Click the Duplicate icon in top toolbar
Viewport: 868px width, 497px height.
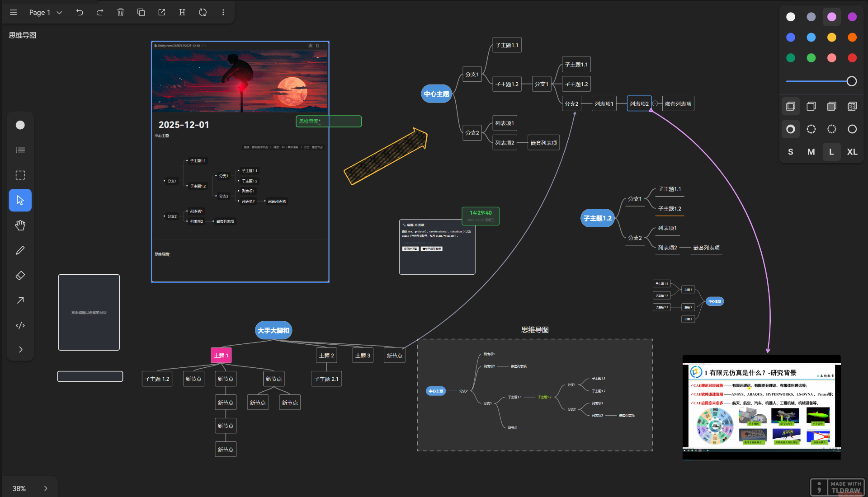tap(141, 12)
